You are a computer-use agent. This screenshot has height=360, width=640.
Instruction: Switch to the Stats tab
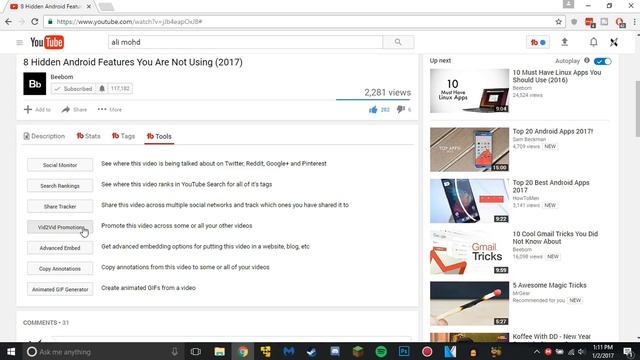(88, 136)
